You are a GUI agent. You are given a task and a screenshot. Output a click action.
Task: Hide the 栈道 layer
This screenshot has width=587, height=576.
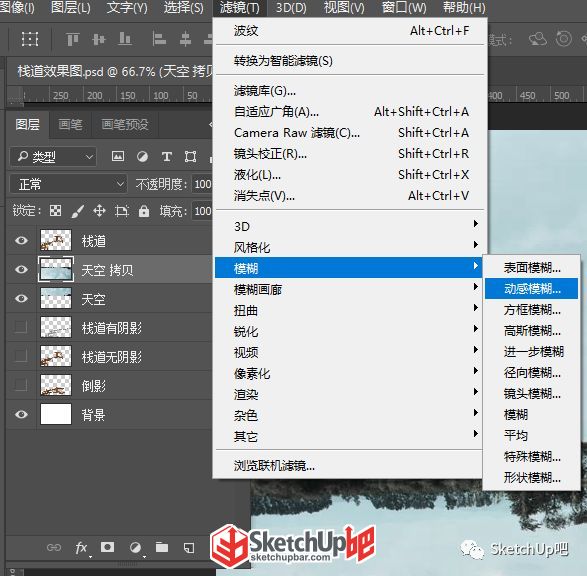click(x=21, y=240)
